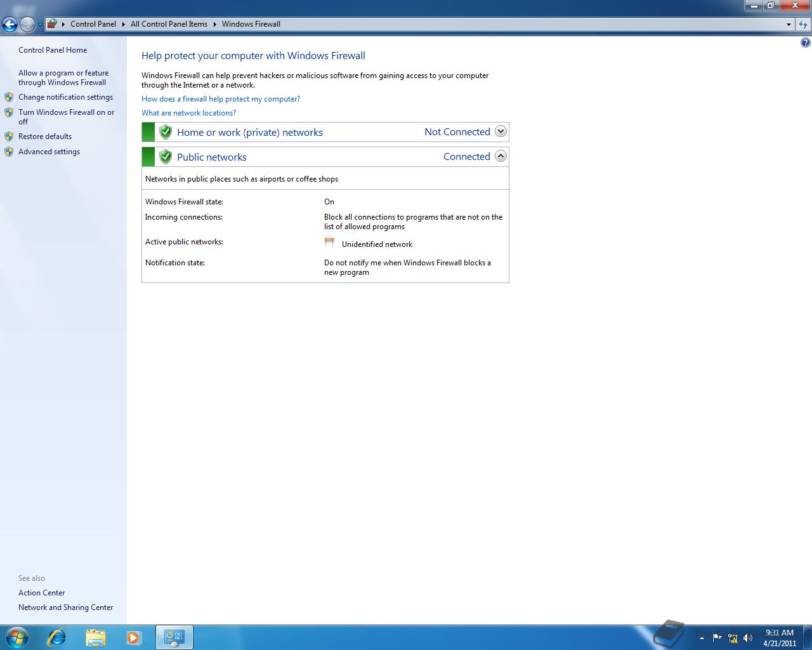Click Unidentified network text
The width and height of the screenshot is (812, 650).
(377, 244)
